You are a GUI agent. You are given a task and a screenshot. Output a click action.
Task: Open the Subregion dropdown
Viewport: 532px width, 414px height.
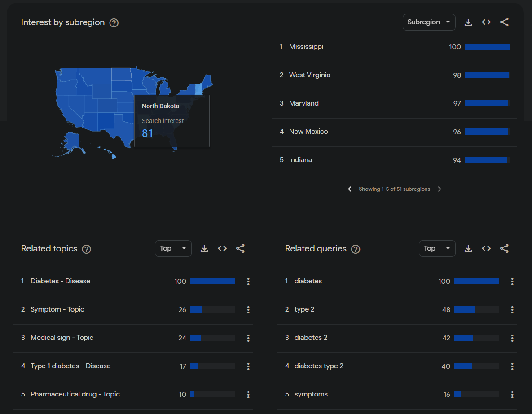tap(429, 22)
